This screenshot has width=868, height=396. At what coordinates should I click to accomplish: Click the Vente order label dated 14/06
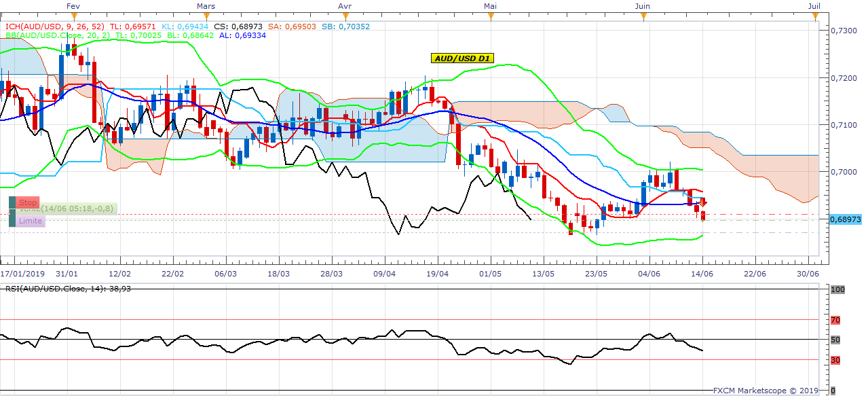point(68,209)
